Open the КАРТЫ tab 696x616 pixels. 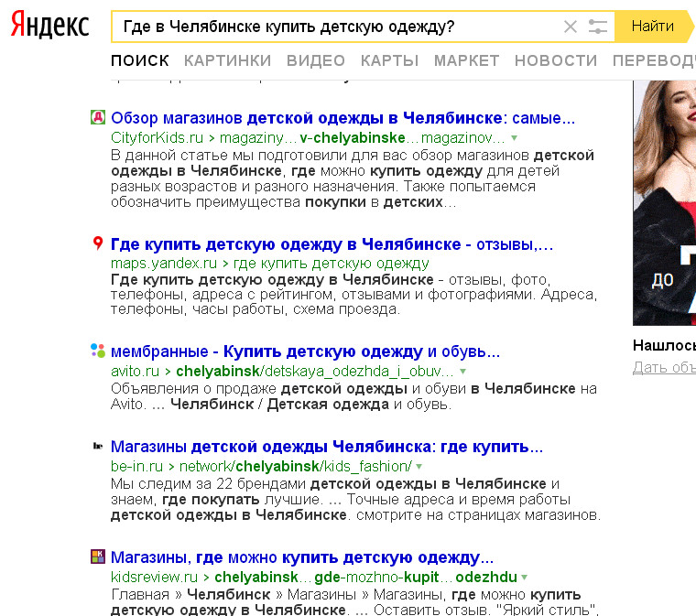point(390,60)
